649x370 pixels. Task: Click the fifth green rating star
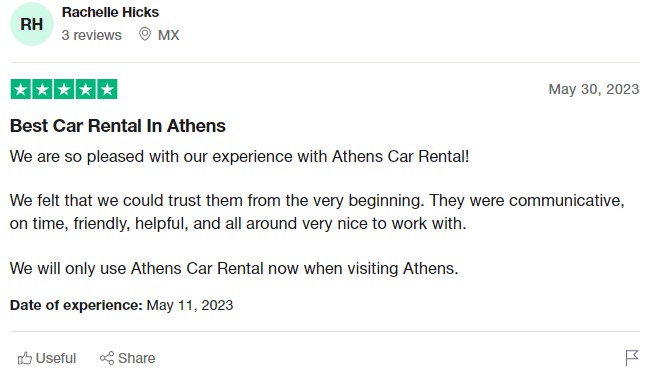[107, 89]
